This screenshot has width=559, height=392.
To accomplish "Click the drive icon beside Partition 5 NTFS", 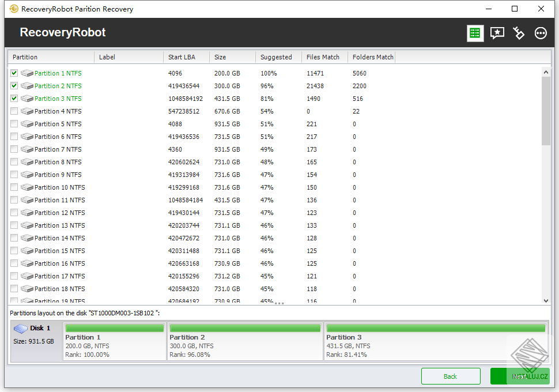I will (x=27, y=124).
